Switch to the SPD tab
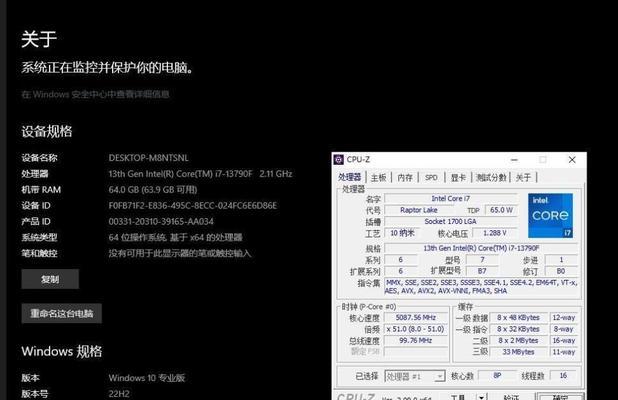The width and height of the screenshot is (618, 400). point(431,178)
